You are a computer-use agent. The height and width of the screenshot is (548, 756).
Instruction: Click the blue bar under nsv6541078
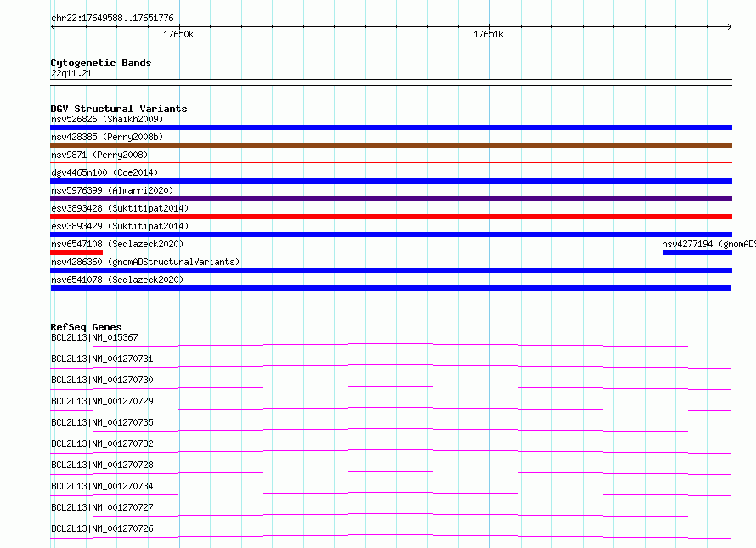pos(391,288)
